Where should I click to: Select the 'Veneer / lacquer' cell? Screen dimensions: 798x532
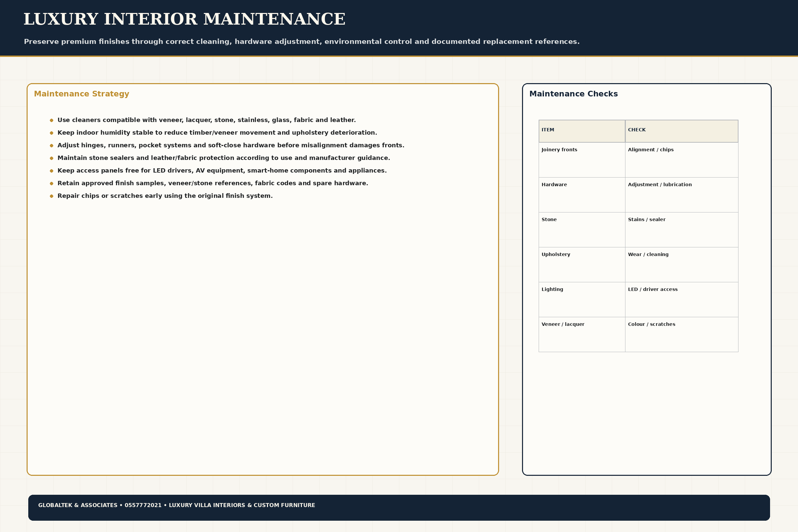[x=582, y=334]
